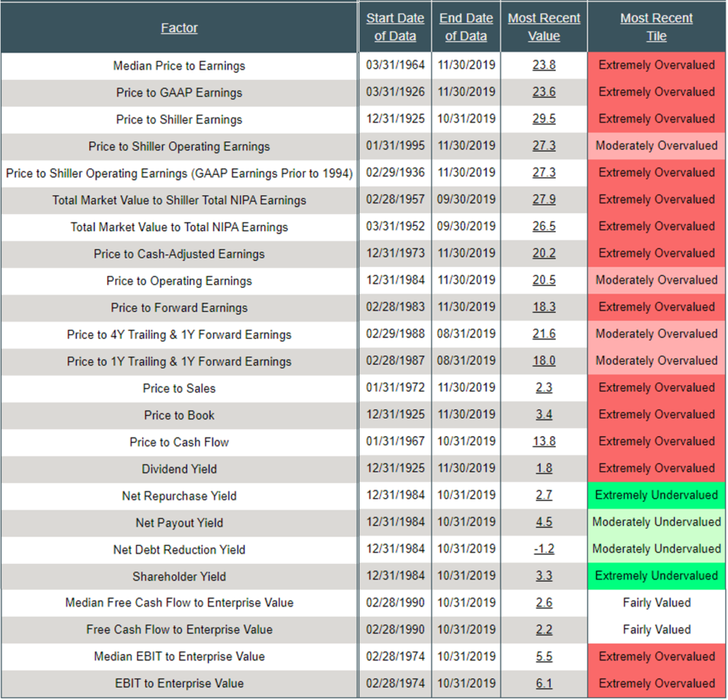Select the Median Price to Earnings factor
The height and width of the screenshot is (700, 728).
(179, 66)
